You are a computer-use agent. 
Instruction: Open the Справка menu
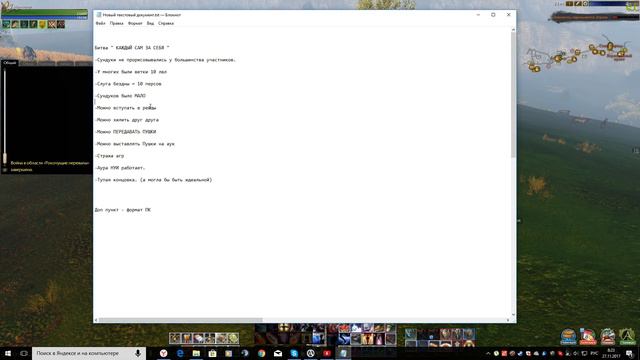pyautogui.click(x=166, y=23)
